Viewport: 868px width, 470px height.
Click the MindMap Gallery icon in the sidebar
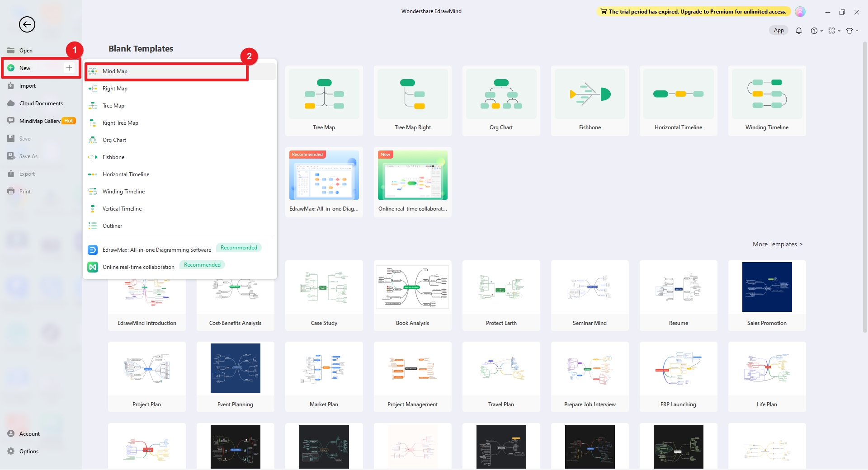pyautogui.click(x=11, y=121)
